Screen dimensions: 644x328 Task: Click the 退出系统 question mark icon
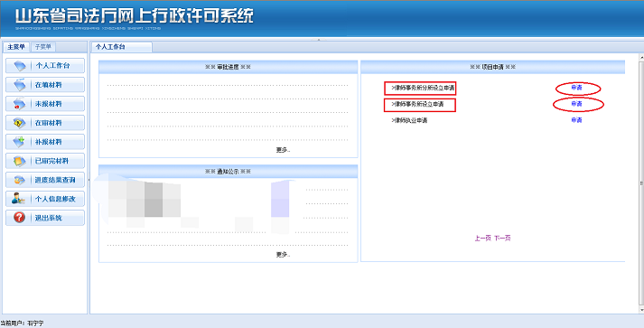click(x=19, y=218)
